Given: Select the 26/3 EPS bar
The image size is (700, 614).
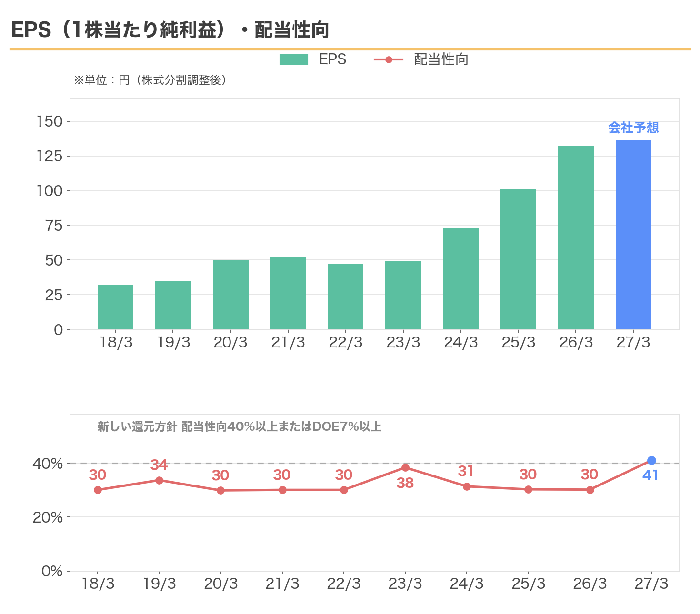Looking at the screenshot, I should (x=576, y=237).
